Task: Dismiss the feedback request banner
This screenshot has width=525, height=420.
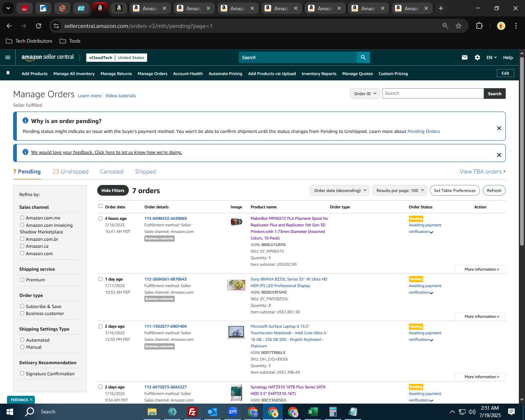Action: pyautogui.click(x=499, y=155)
